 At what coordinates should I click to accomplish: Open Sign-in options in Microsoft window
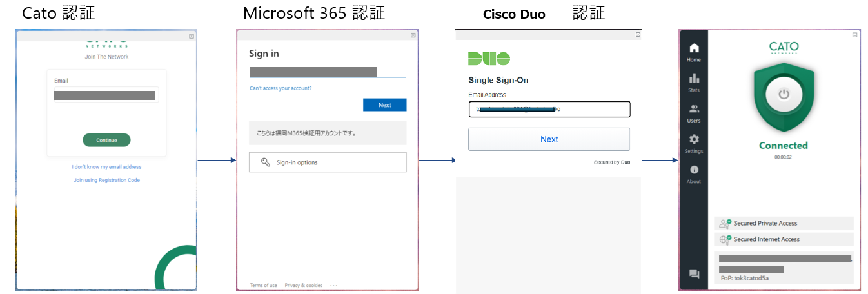coord(328,162)
